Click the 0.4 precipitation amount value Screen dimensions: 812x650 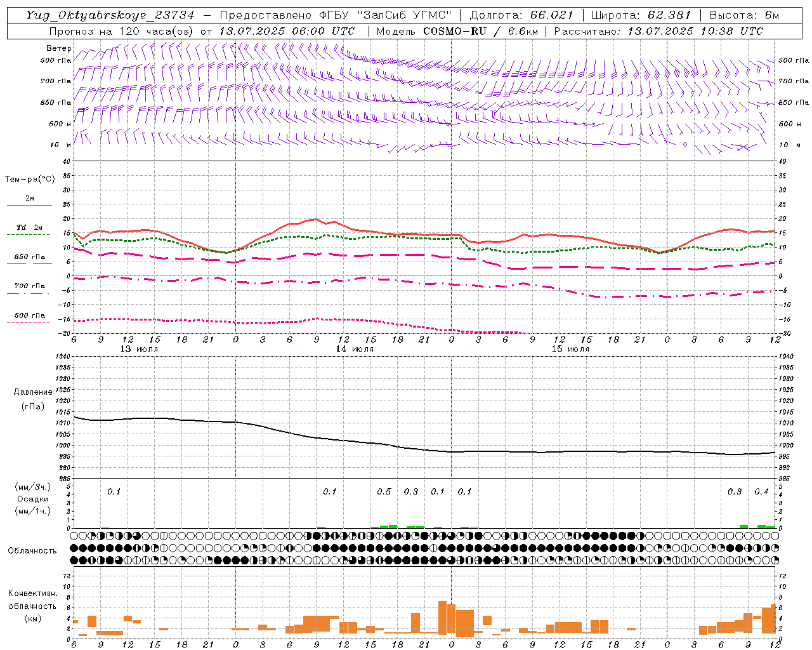(761, 492)
